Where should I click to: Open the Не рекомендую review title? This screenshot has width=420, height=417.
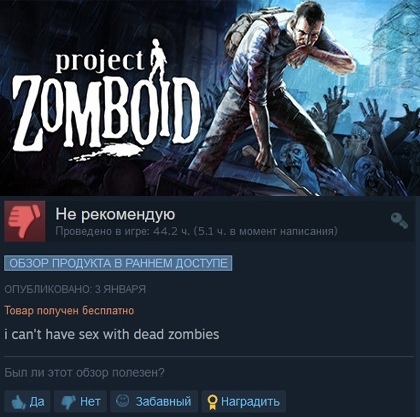(x=115, y=214)
